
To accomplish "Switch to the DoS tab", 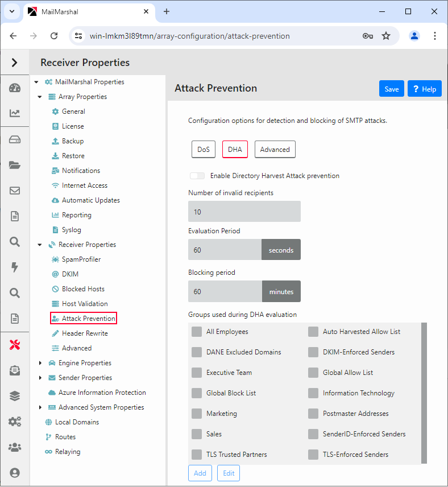I will (204, 150).
